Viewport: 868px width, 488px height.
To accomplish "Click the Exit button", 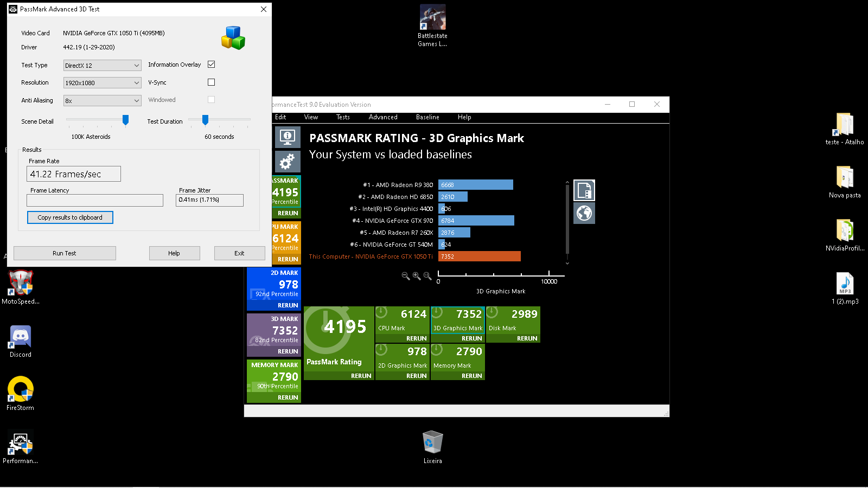I will tap(239, 253).
